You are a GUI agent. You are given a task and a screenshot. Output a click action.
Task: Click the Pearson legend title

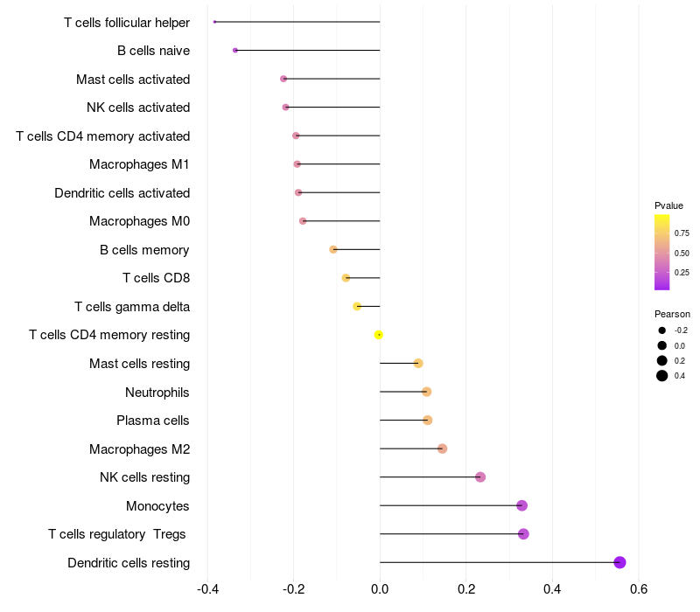point(672,314)
